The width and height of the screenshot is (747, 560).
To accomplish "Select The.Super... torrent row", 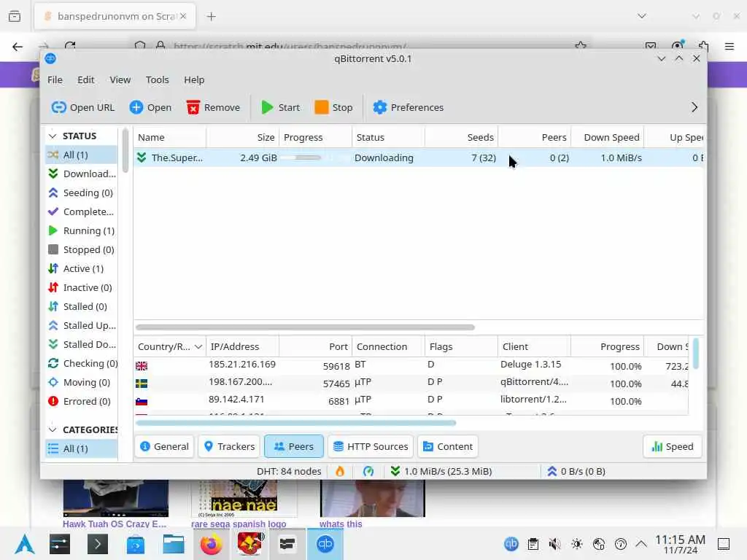I will (x=418, y=158).
